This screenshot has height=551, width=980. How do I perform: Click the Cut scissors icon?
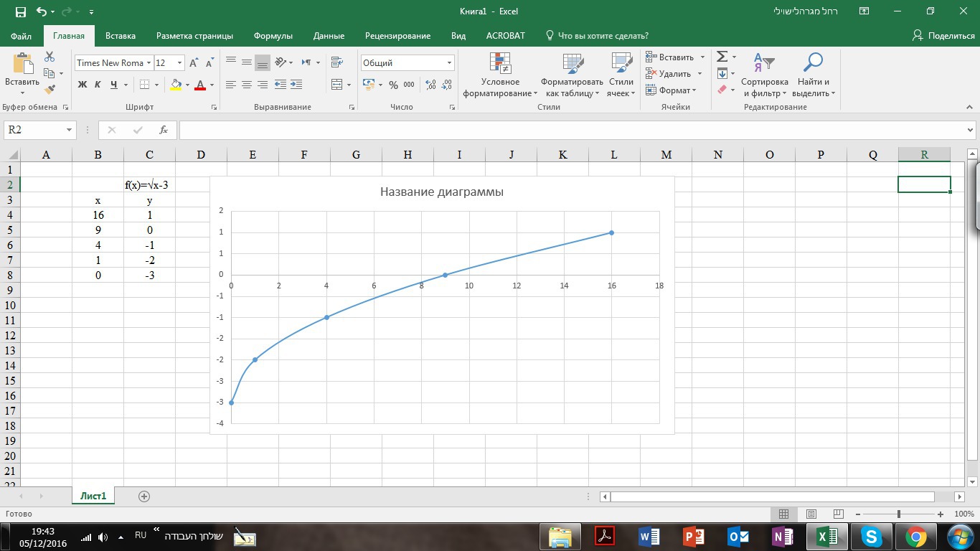tap(50, 57)
